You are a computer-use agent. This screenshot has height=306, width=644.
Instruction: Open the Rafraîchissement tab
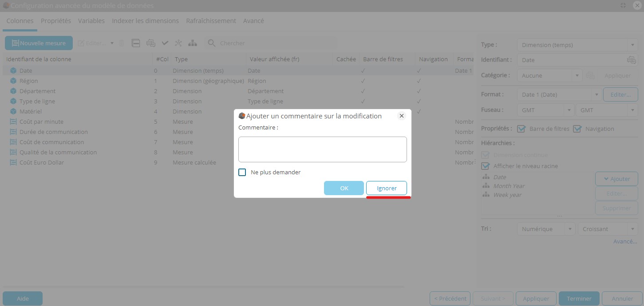[x=211, y=21]
